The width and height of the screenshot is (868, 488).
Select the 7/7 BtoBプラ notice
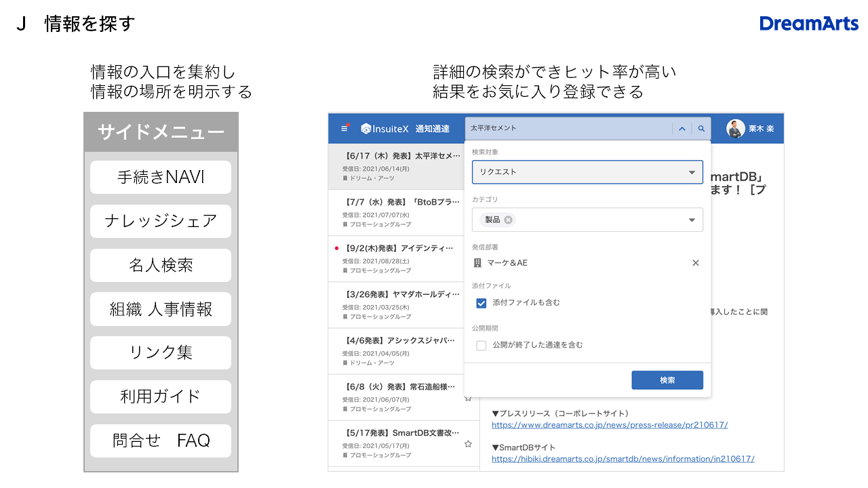coord(396,213)
